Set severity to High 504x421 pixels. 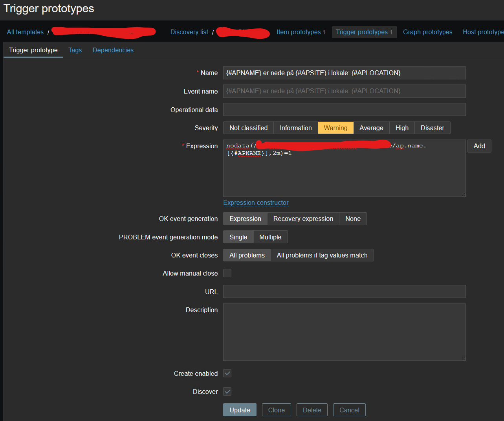(x=401, y=128)
